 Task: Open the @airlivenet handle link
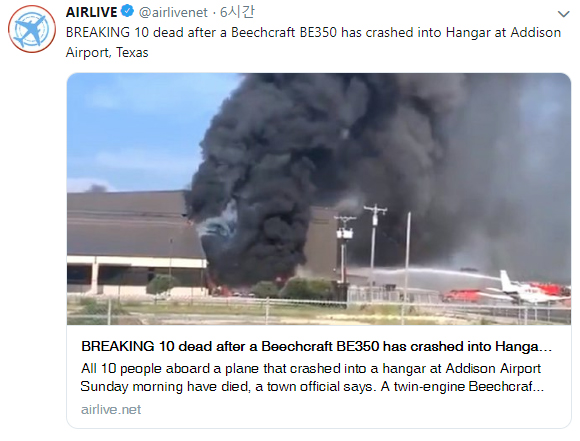click(173, 13)
